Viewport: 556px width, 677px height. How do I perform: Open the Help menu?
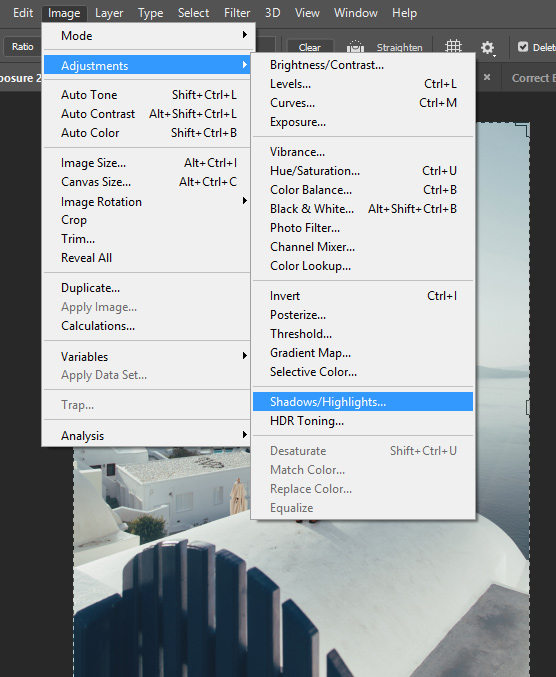coord(404,13)
